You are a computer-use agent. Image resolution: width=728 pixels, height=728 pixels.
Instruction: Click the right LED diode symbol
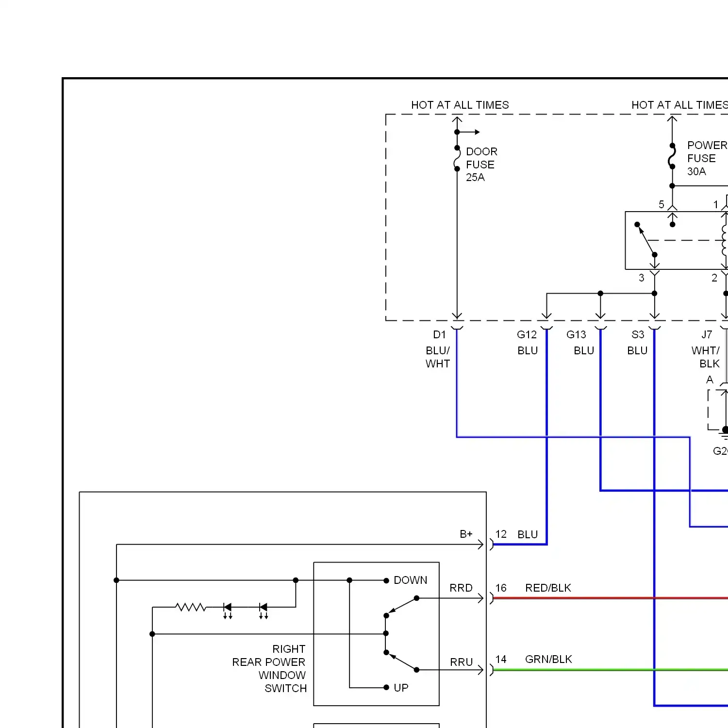click(263, 610)
